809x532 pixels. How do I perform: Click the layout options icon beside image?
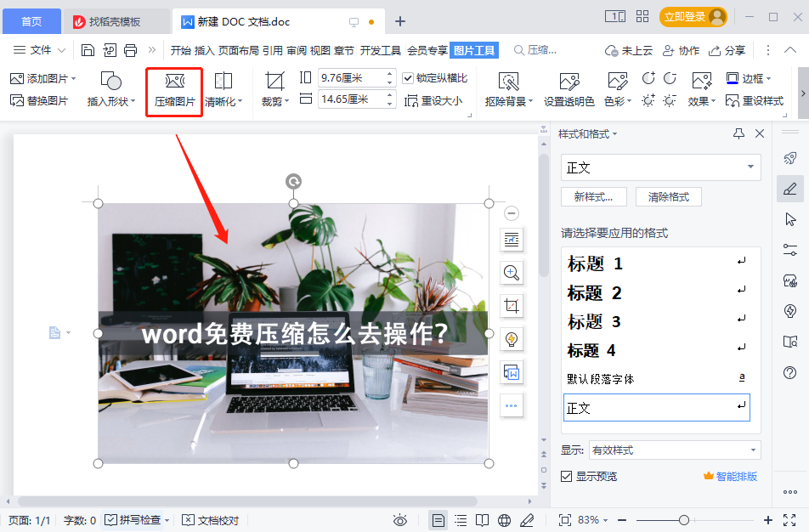[512, 240]
